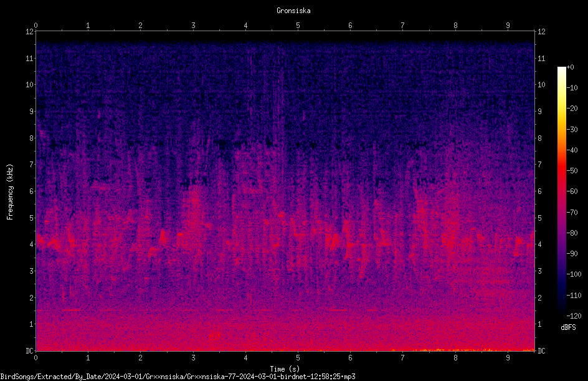588x381 pixels.
Task: Click the 9 second mark on top time axis
Action: pyautogui.click(x=508, y=26)
